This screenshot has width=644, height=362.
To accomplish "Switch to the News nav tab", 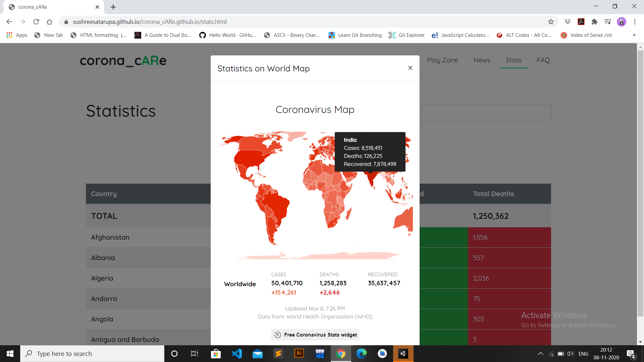I will [x=482, y=60].
